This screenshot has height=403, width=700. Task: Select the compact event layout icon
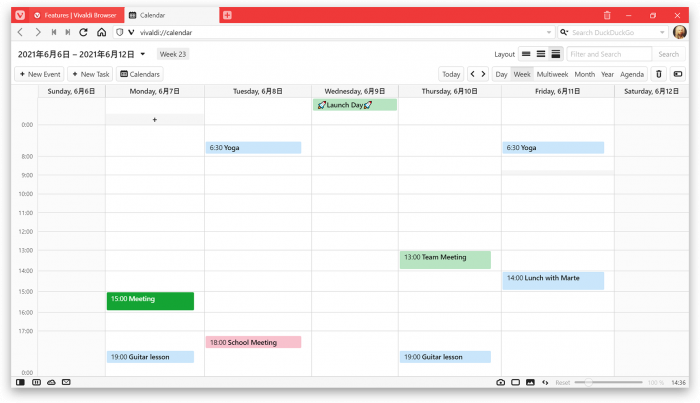(541, 54)
